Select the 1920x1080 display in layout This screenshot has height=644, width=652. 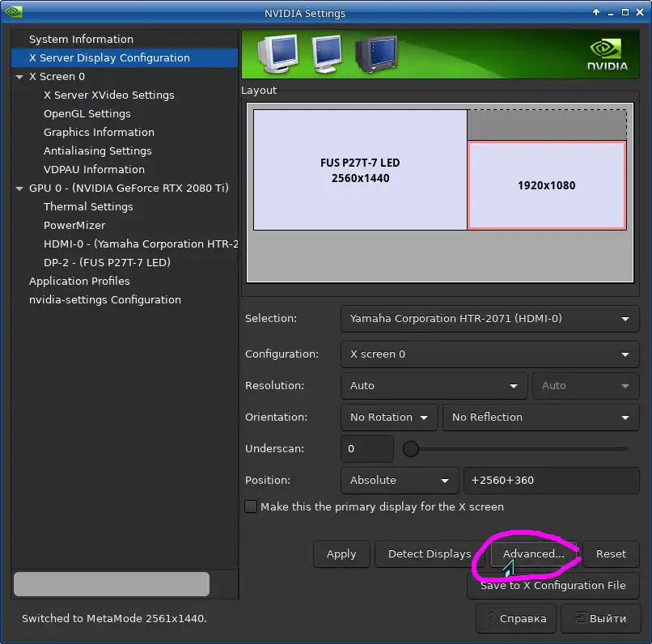[547, 185]
